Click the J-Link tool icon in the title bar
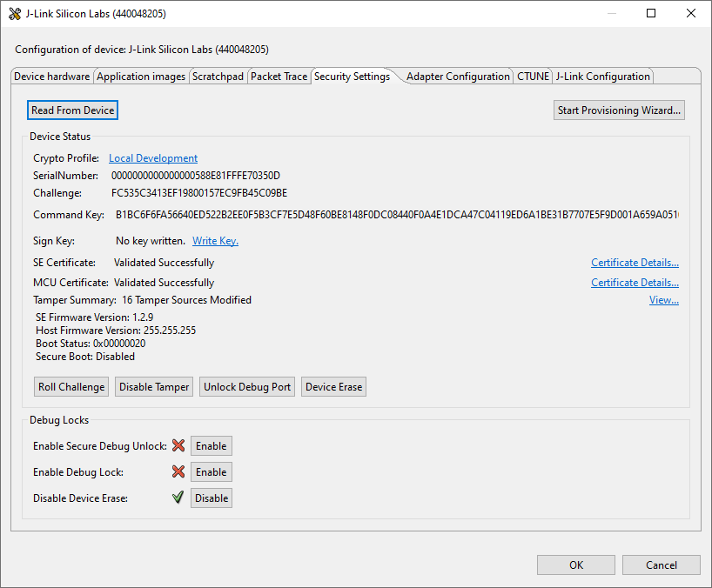 coord(15,13)
